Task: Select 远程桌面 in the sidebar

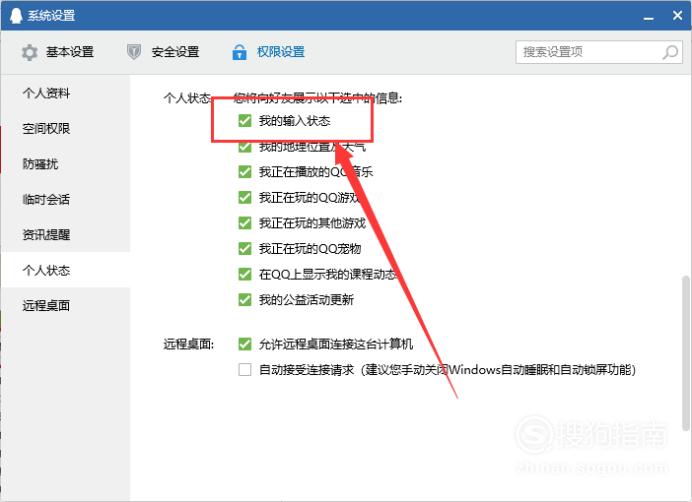Action: coord(65,305)
